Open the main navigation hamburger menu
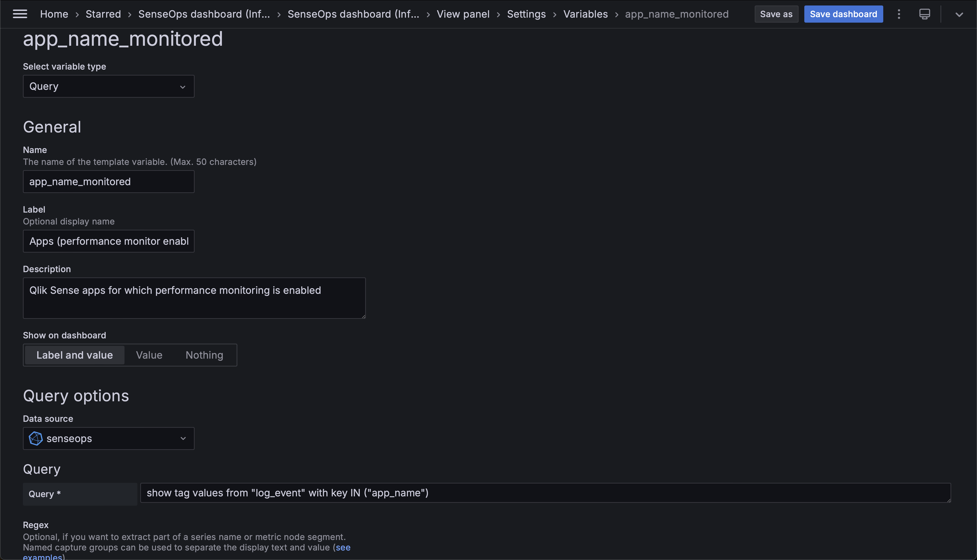The height and width of the screenshot is (560, 977). 20,14
